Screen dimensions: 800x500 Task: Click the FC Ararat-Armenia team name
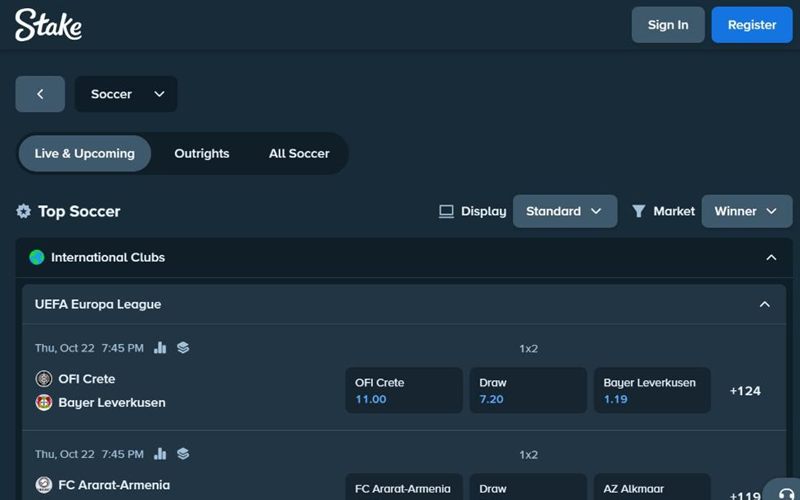(x=114, y=485)
